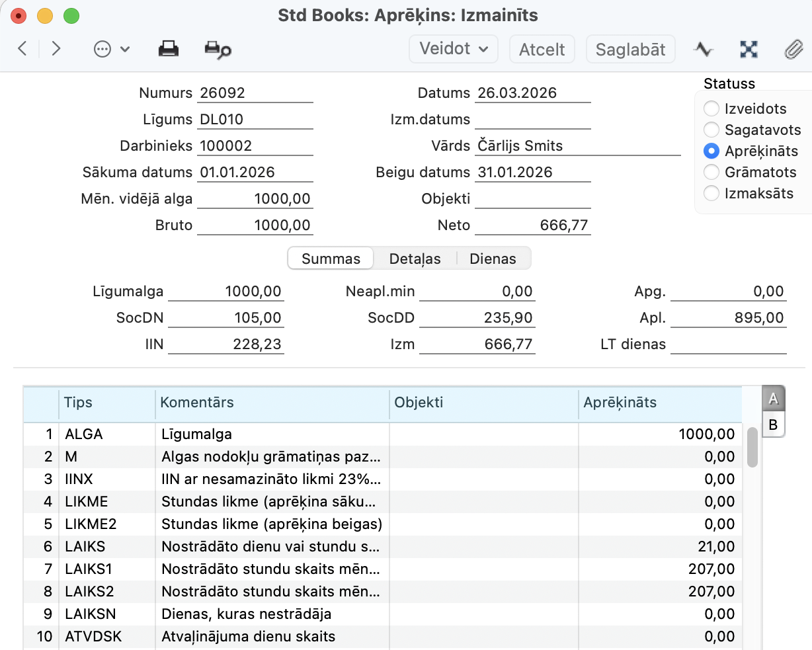Select the Izveidots status

coord(711,108)
